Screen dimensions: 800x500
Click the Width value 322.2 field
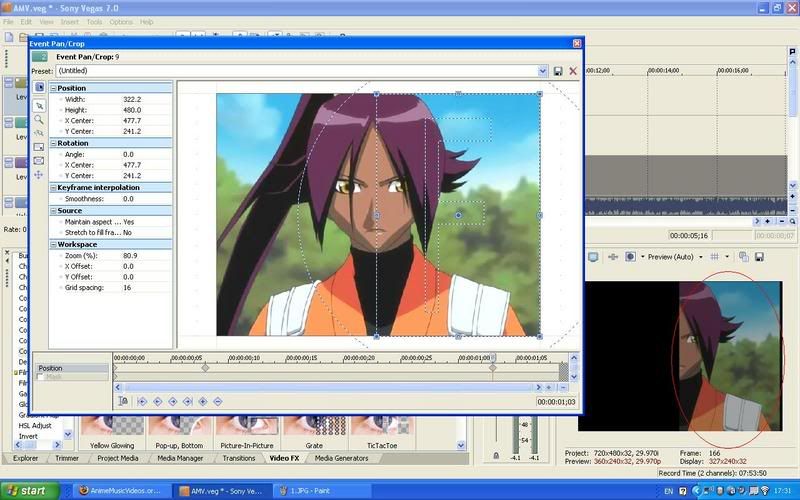pos(146,99)
